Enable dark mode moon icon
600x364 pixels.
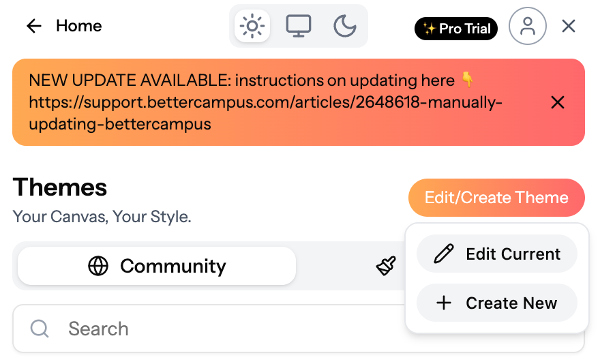(x=345, y=26)
